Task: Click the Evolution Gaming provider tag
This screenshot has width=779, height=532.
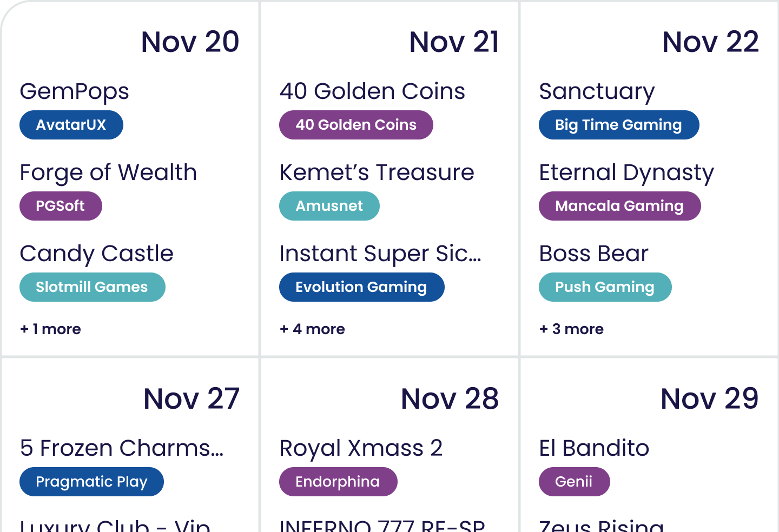Action: 361,287
